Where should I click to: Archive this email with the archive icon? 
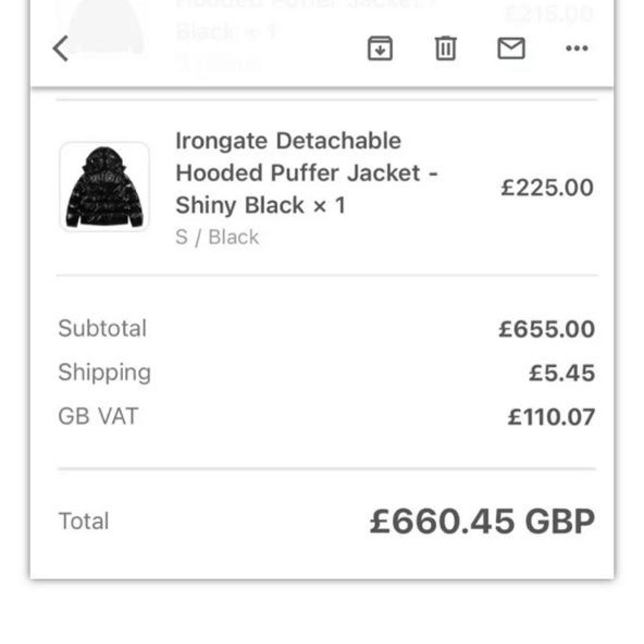(380, 48)
